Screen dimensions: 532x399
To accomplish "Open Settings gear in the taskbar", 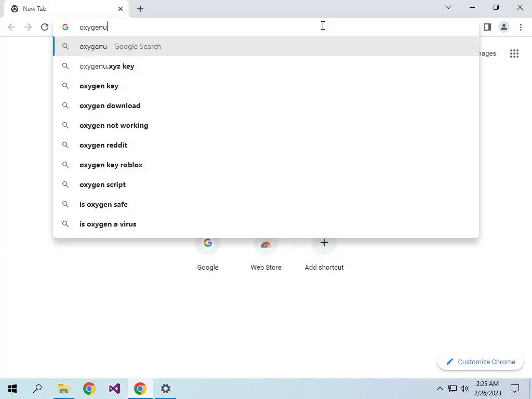I will [x=166, y=389].
